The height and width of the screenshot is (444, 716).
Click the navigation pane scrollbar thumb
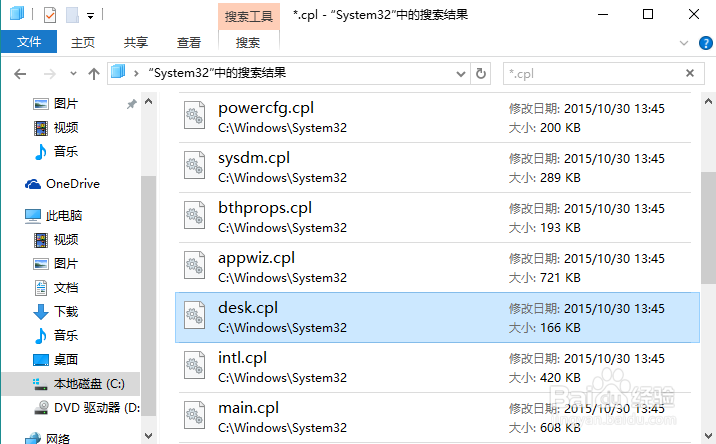148,296
